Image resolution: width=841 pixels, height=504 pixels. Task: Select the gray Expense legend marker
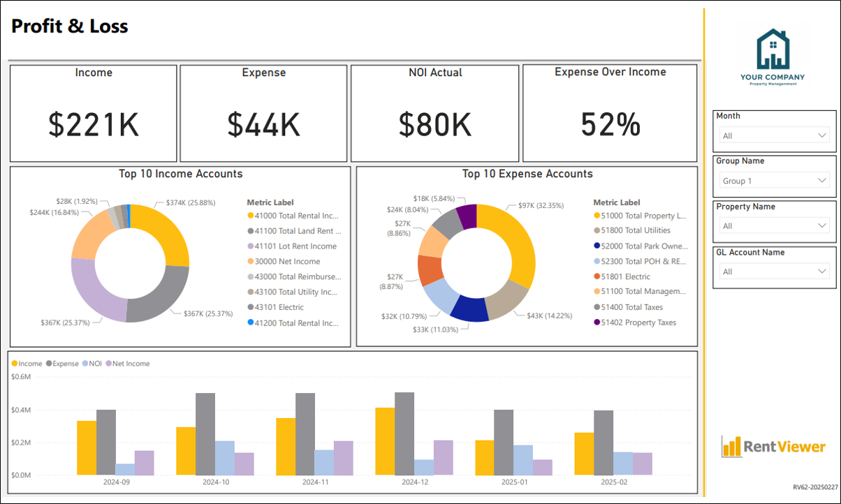pos(49,364)
